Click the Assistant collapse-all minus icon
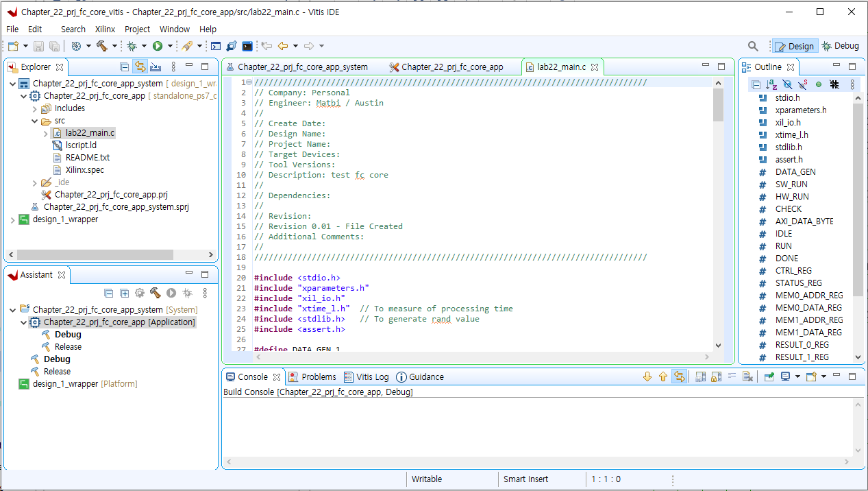The width and height of the screenshot is (868, 491). point(108,293)
